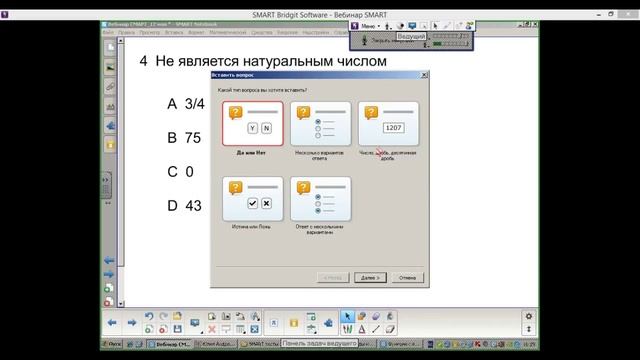Move toolbar with the up-down arrow icon

529,329
